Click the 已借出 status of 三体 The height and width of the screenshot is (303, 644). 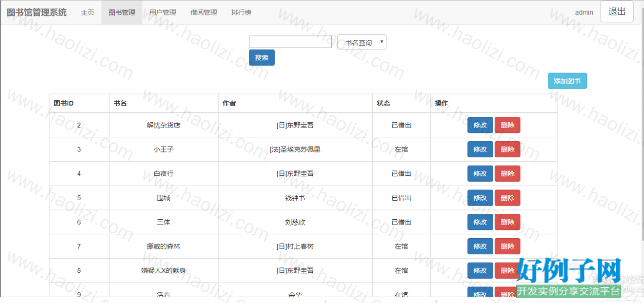coord(402,222)
